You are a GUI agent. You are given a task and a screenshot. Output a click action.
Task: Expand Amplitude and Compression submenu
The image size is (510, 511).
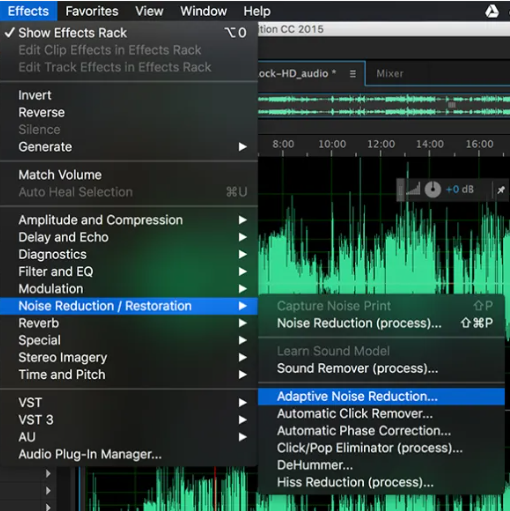pos(129,220)
